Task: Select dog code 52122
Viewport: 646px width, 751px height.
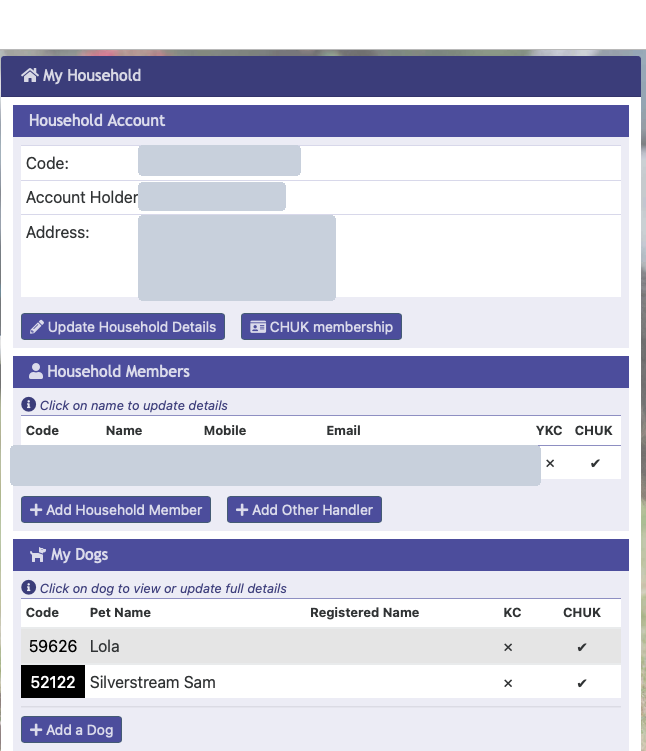Action: pyautogui.click(x=53, y=683)
